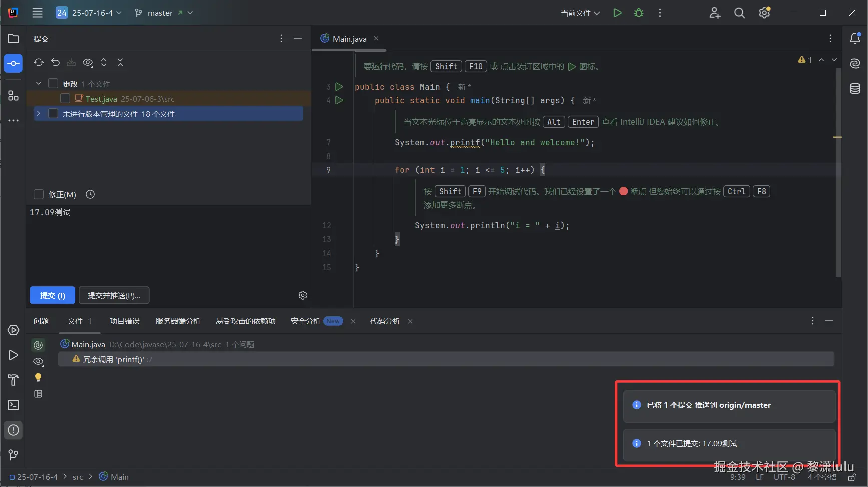Show more tool windows ellipsis
Viewport: 868px width, 487px height.
point(13,120)
